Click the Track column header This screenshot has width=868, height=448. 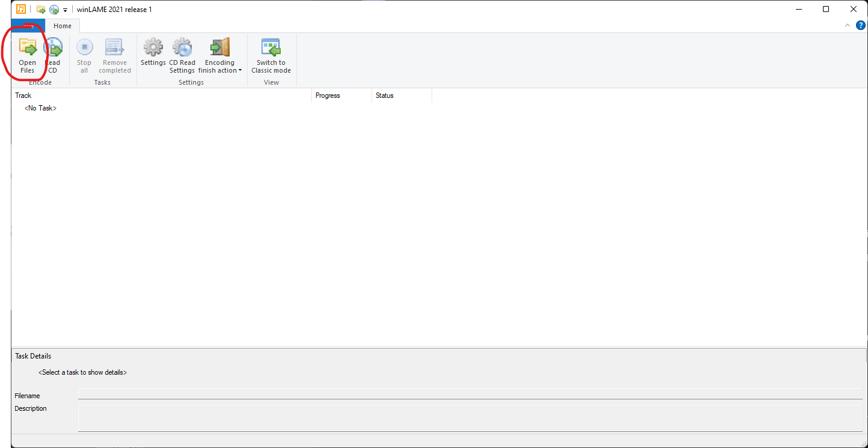tap(161, 95)
